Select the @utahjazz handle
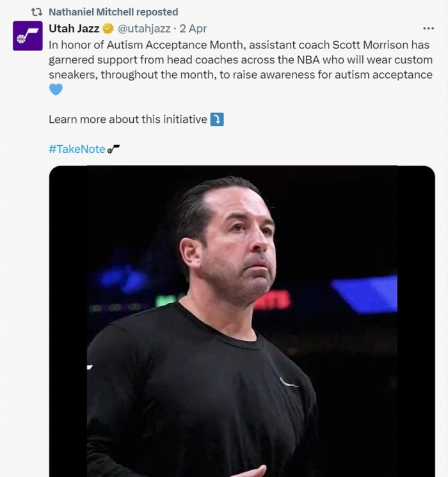 [x=145, y=29]
